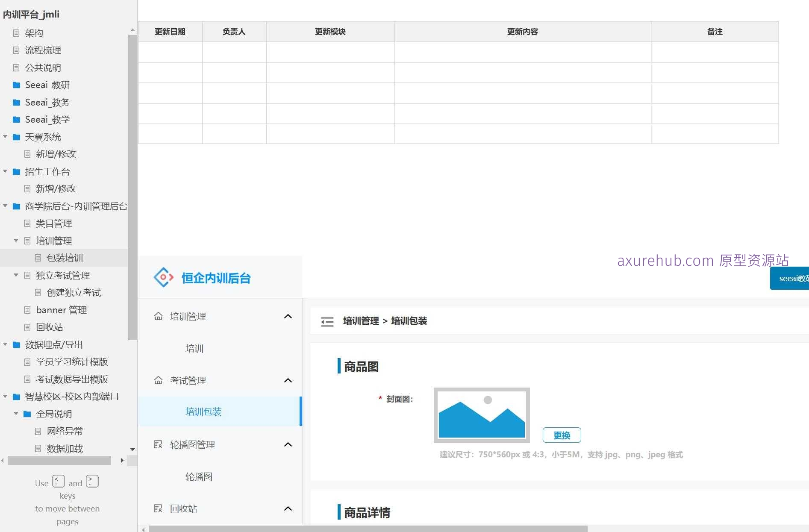
Task: Collapse the 培训管理 menu chevron
Action: pos(288,316)
